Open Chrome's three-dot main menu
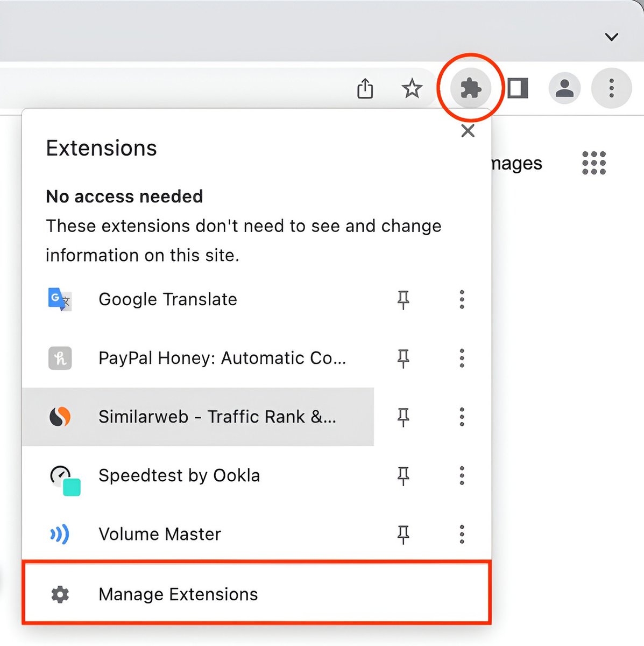644x646 pixels. (x=611, y=88)
